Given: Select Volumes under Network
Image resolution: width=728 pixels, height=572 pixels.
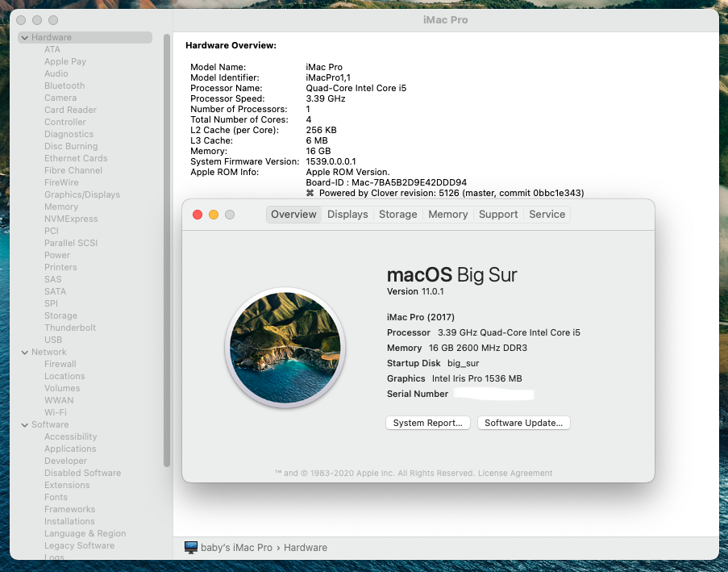Looking at the screenshot, I should 62,388.
